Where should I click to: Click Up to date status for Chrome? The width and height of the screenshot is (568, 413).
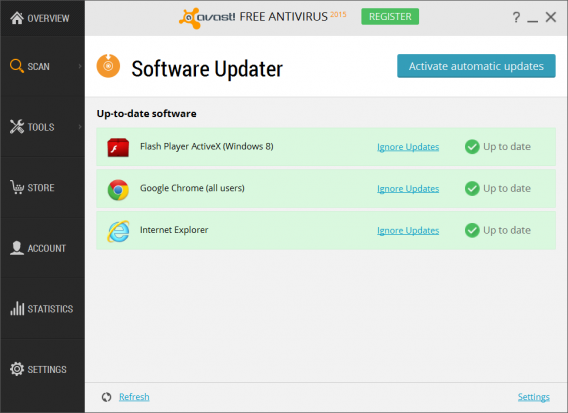[x=507, y=188]
